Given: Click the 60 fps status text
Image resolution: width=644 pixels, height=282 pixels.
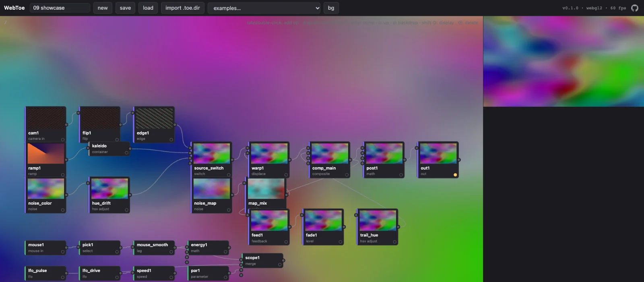Looking at the screenshot, I should click(x=618, y=8).
